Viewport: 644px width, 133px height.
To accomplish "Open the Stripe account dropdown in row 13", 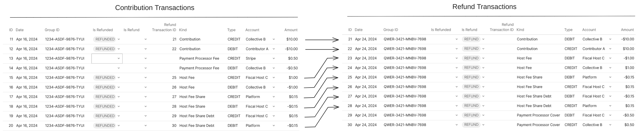I will click(x=273, y=58).
